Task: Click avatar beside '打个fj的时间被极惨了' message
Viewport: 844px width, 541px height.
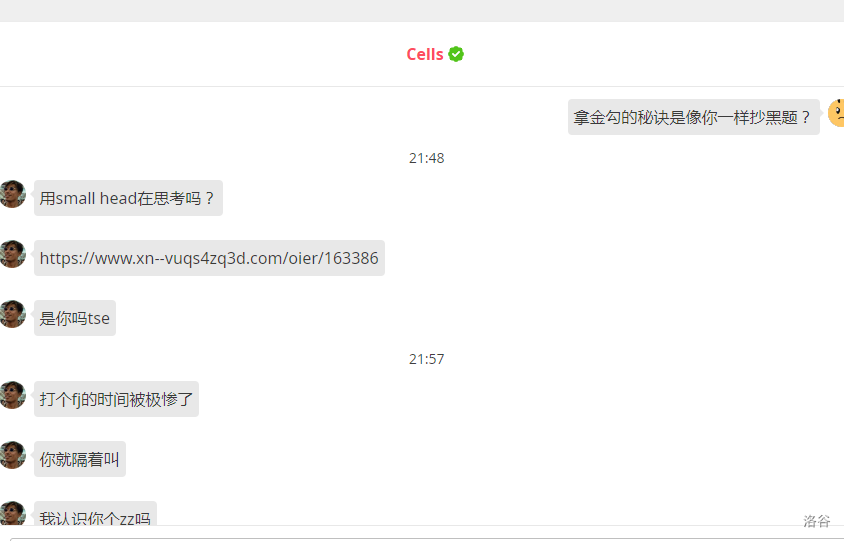Action: 12,395
